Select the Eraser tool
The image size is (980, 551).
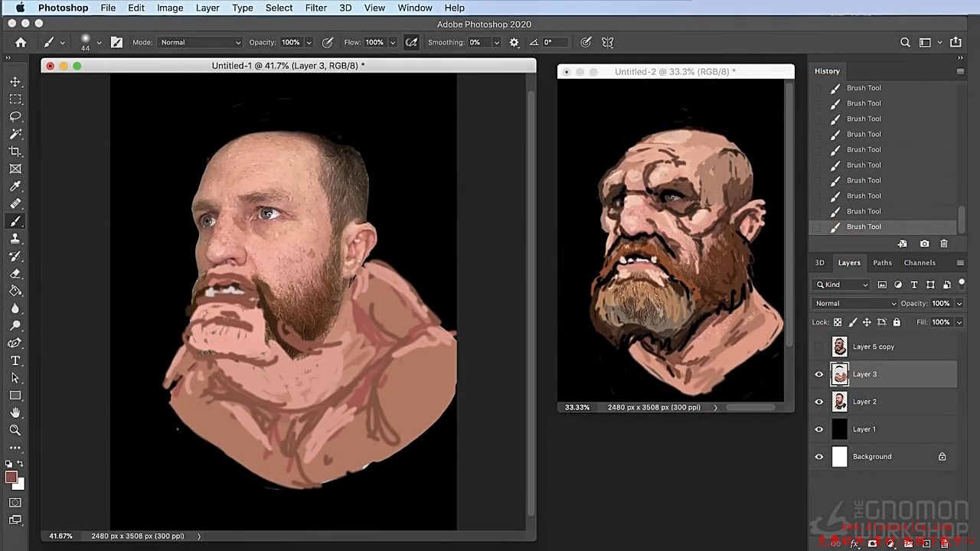click(15, 273)
